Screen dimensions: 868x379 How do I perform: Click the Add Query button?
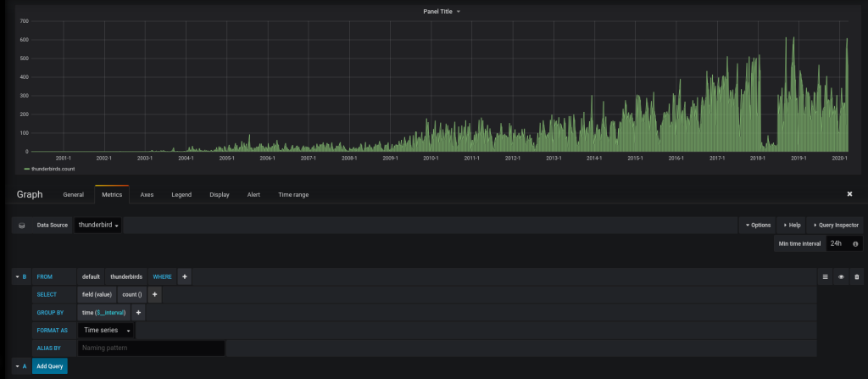pos(50,366)
